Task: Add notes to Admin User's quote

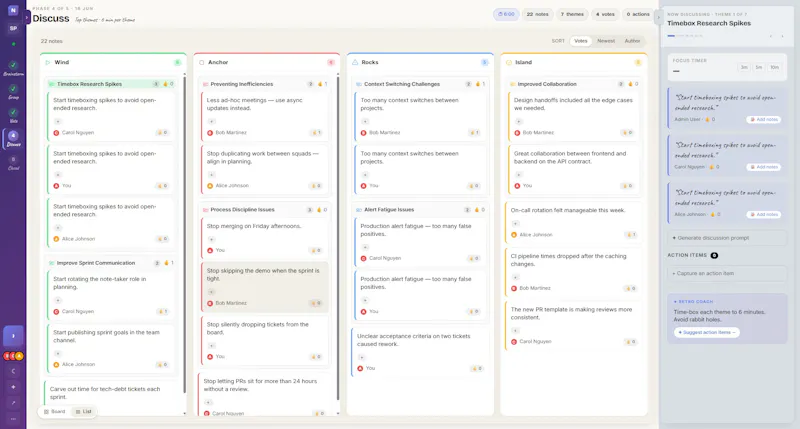Action: 764,119
